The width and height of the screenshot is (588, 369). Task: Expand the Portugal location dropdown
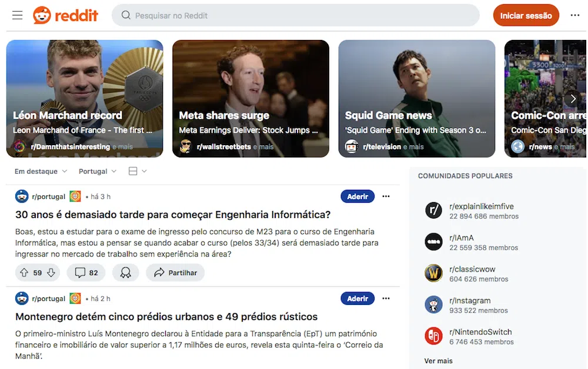pyautogui.click(x=98, y=171)
